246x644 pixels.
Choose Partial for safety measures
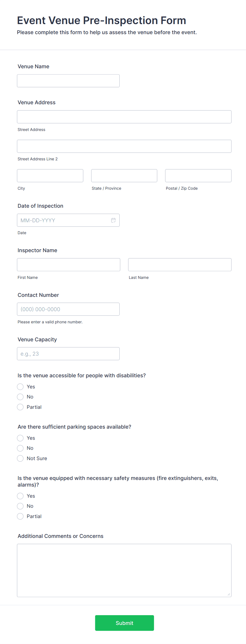[x=20, y=516]
